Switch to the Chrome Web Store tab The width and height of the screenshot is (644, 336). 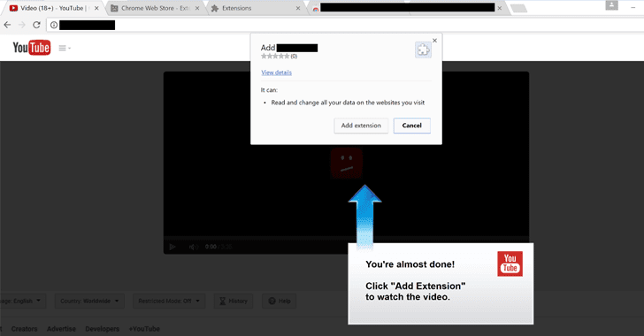click(155, 8)
